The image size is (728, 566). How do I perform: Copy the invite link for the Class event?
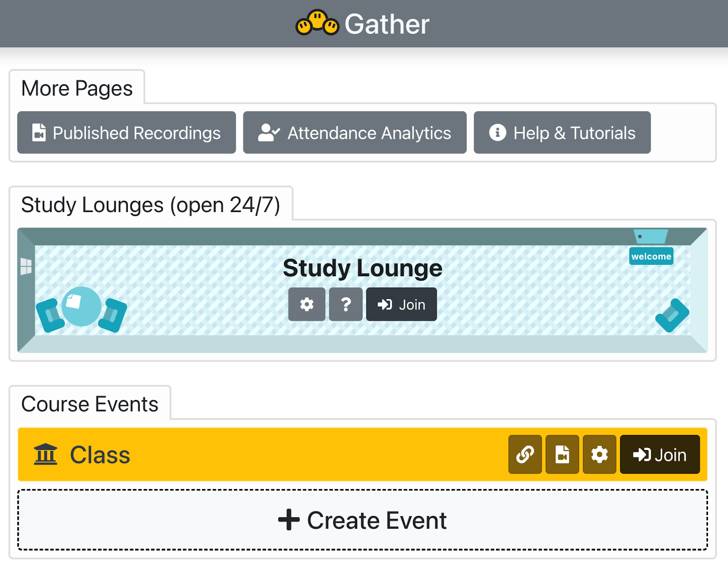click(525, 454)
